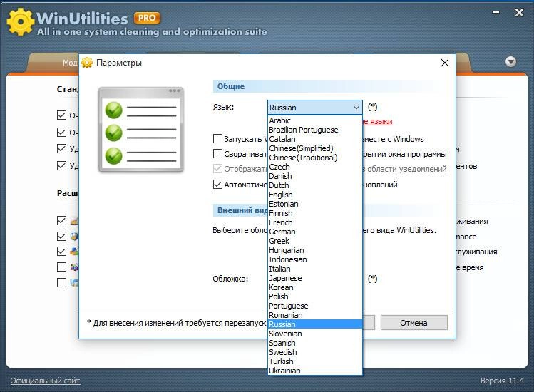Choose Finnish language entry
The width and height of the screenshot is (534, 392).
[x=314, y=213]
